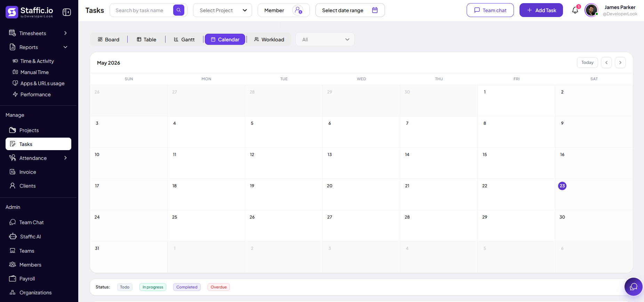Click James Parker's profile avatar
Screen dimensions: 644x302
(x=591, y=10)
